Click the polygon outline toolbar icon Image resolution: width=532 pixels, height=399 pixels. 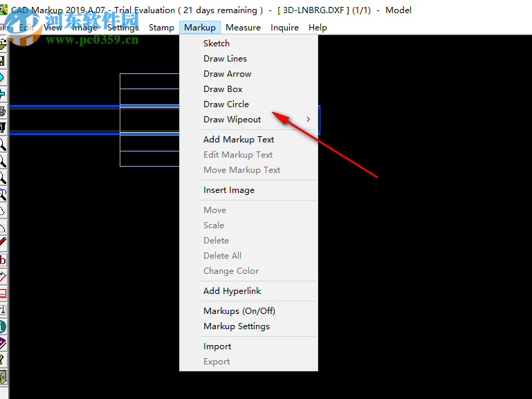click(x=3, y=211)
